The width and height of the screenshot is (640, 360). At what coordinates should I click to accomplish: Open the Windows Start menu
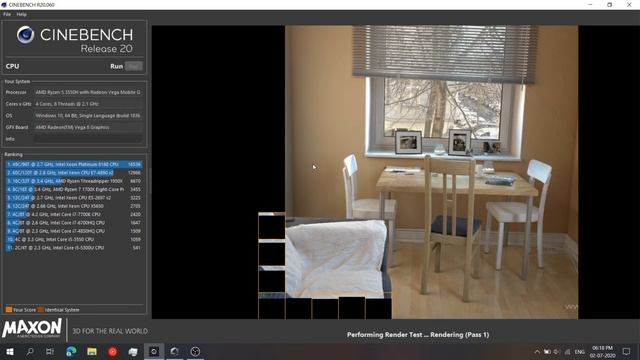10,351
